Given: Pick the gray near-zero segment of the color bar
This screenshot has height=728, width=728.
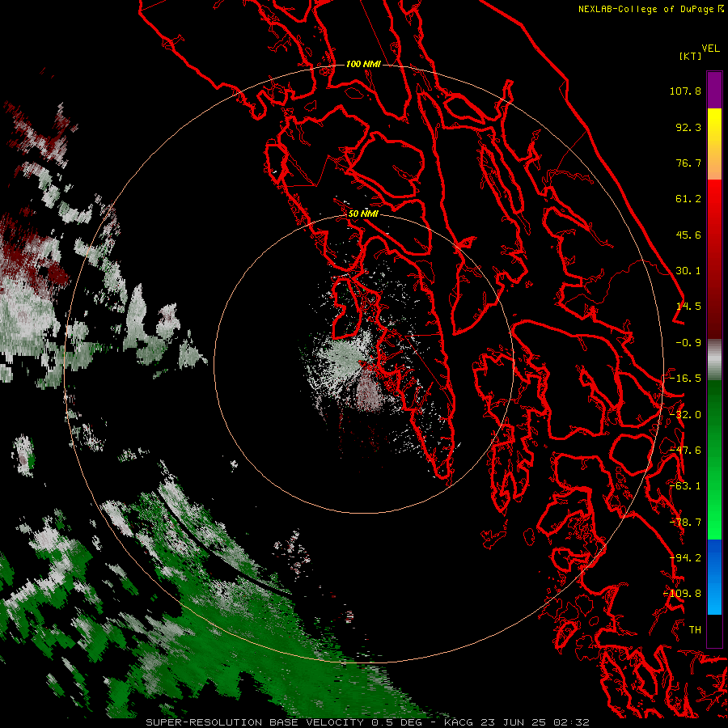Looking at the screenshot, I should pos(714,359).
